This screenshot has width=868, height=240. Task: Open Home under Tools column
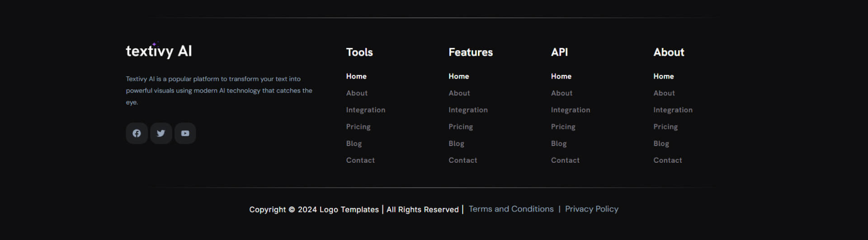(356, 76)
